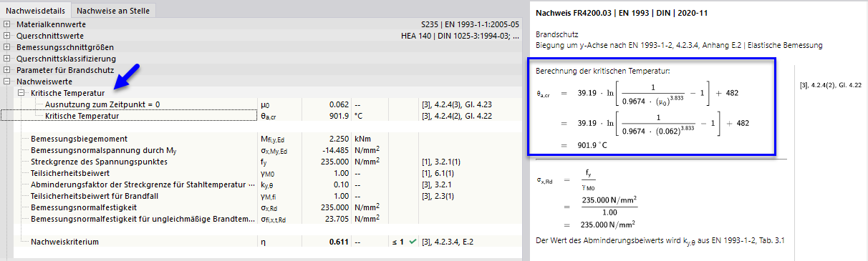Image resolution: width=868 pixels, height=261 pixels.
Task: Select Bemessungsnormalfestigkeit für ungleichmäßige Brandtemperatur row
Action: coord(263,219)
